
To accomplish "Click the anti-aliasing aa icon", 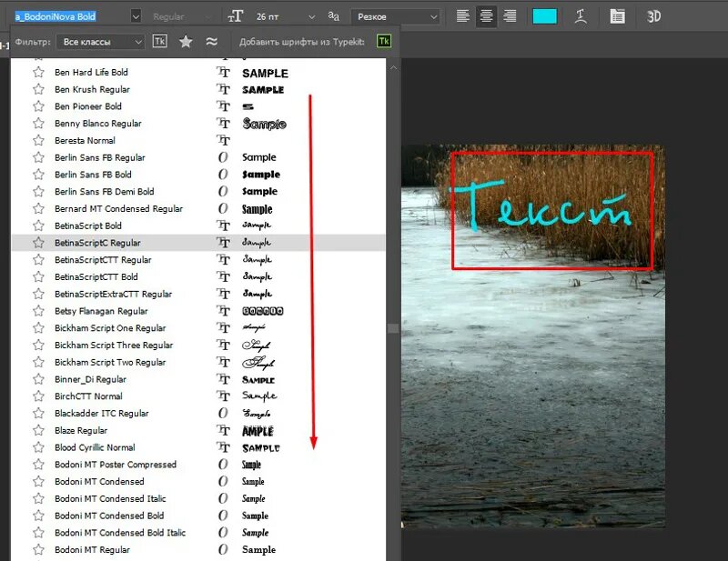I will coord(333,16).
